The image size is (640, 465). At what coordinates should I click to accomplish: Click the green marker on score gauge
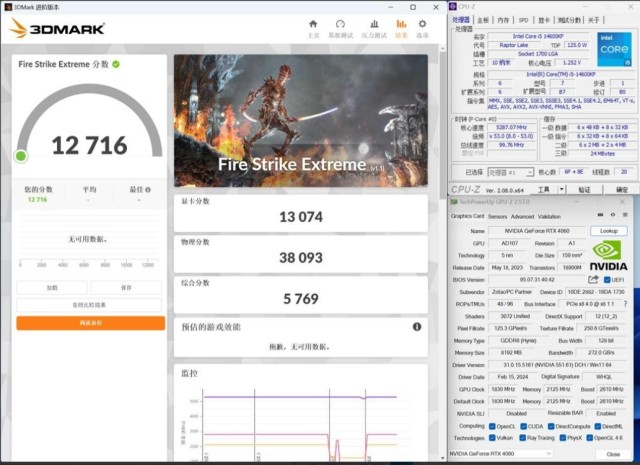(x=21, y=156)
